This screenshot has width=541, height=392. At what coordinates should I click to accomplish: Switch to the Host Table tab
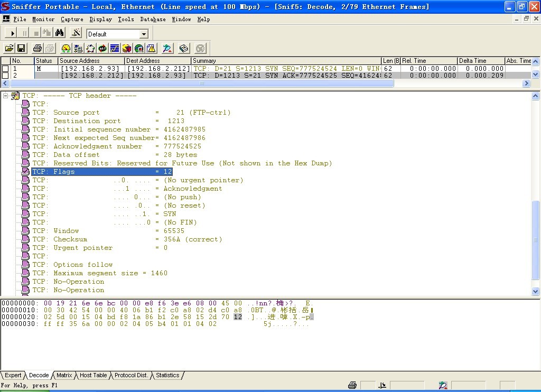pos(93,375)
